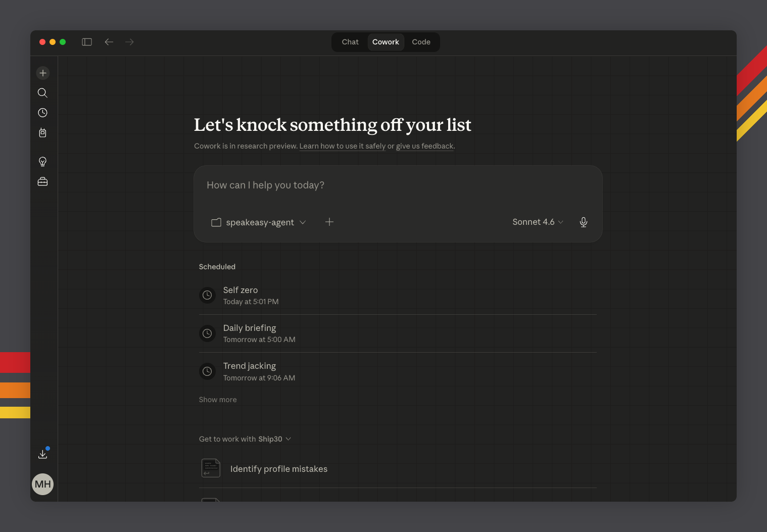The width and height of the screenshot is (767, 532).
Task: Click the lightbulb ideas icon in sidebar
Action: pyautogui.click(x=43, y=162)
